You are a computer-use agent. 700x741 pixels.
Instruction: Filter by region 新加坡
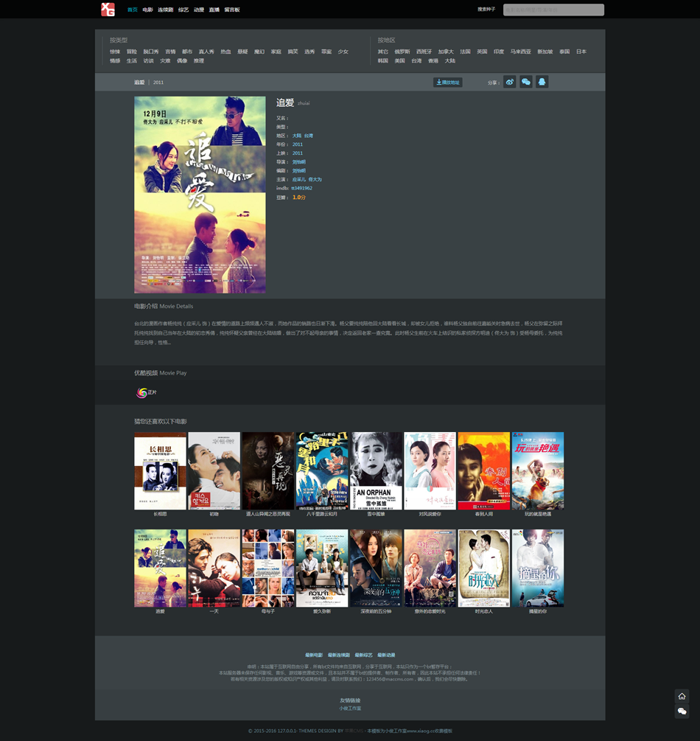[545, 52]
